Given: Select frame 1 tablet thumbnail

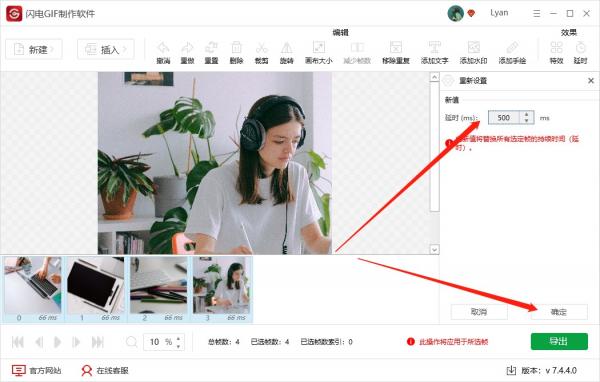Looking at the screenshot, I should pos(96,286).
